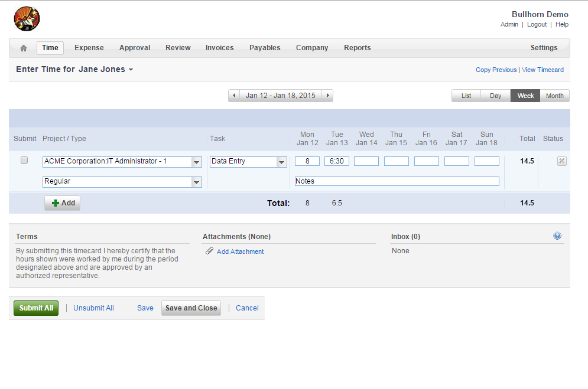Click the Copy Previous link
Screen dimensions: 588x389
[496, 70]
